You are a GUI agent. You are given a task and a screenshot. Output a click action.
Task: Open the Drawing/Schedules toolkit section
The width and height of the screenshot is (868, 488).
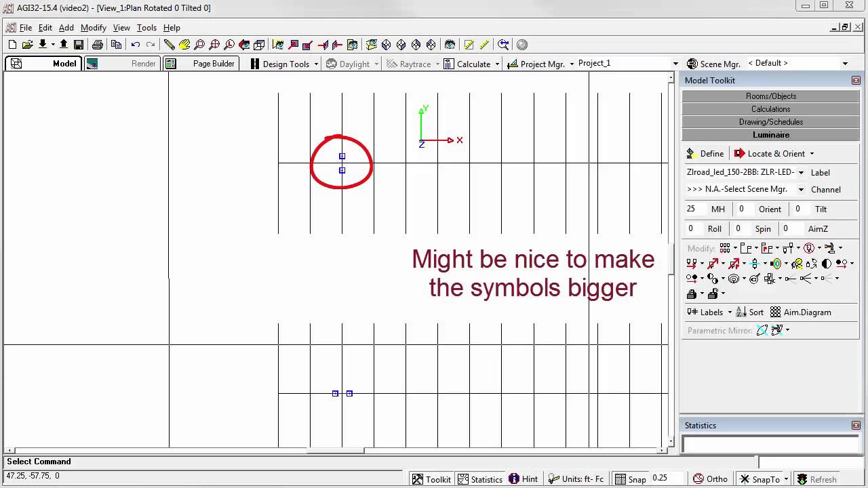click(771, 122)
